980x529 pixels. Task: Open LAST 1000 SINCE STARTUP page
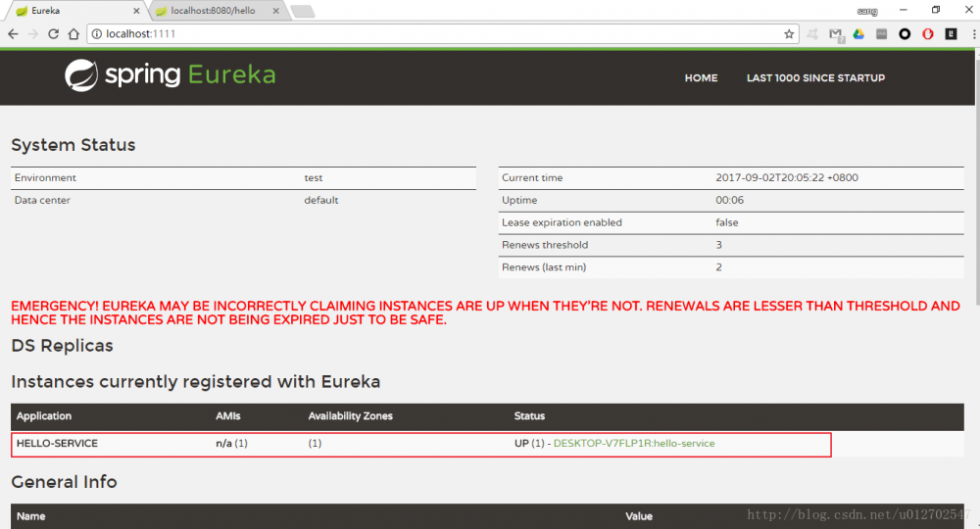(x=815, y=78)
